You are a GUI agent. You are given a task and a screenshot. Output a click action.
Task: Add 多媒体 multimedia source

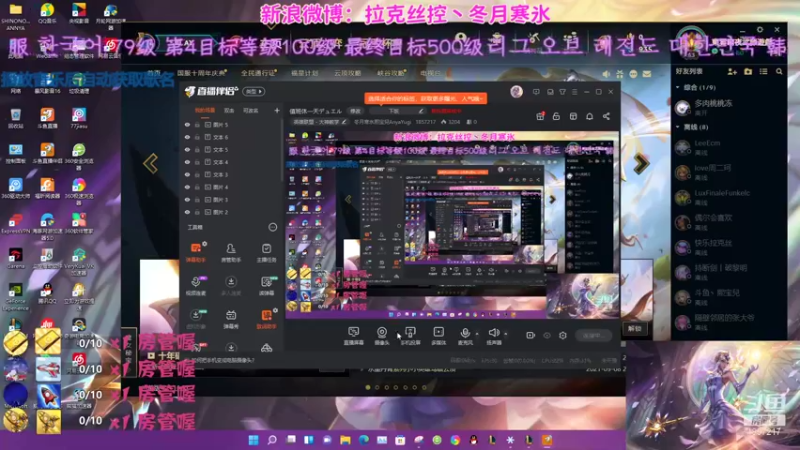tap(438, 336)
